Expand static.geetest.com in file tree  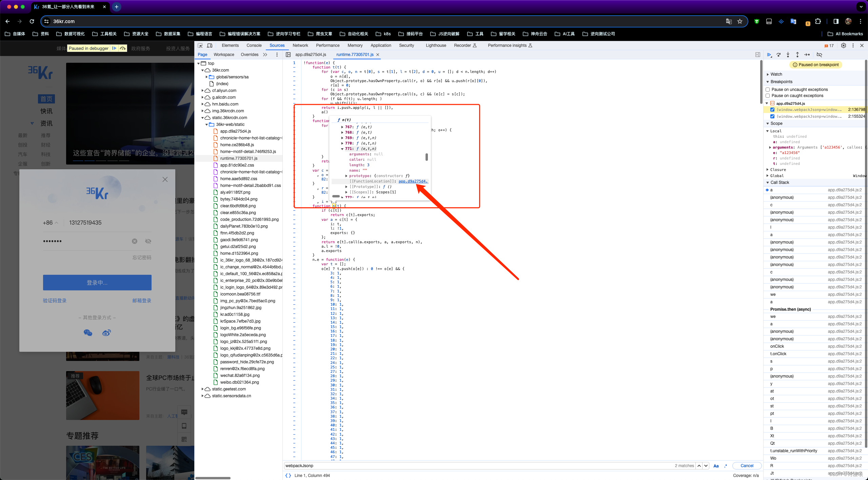point(203,389)
